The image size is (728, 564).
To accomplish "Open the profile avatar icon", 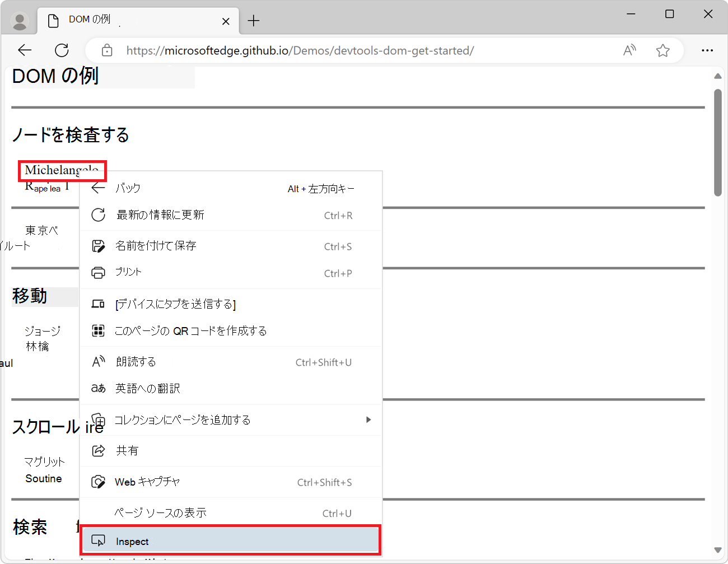I will tap(20, 21).
